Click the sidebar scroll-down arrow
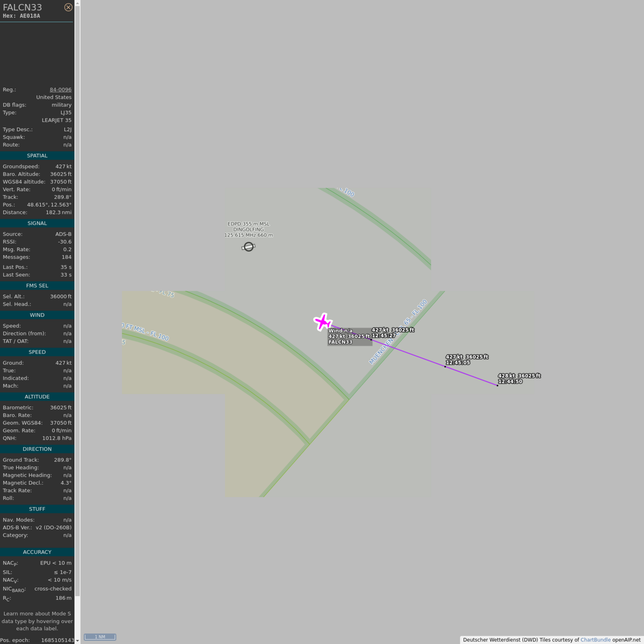Viewport: 644px width, 644px height. (x=77, y=640)
